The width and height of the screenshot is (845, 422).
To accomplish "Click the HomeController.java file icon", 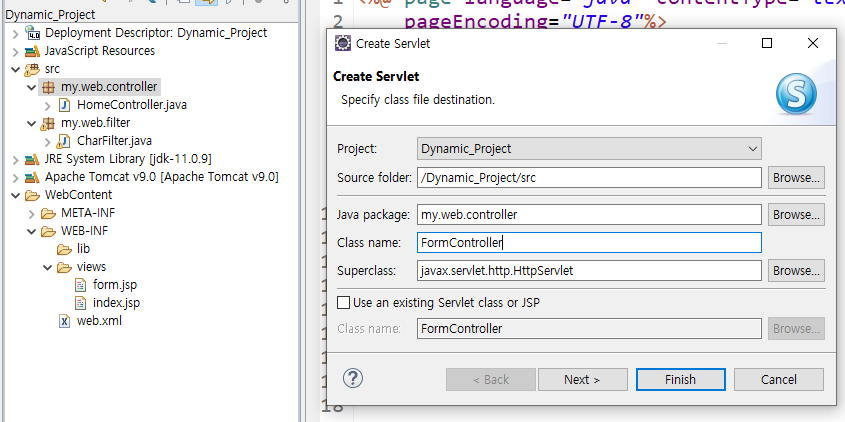I will point(65,105).
